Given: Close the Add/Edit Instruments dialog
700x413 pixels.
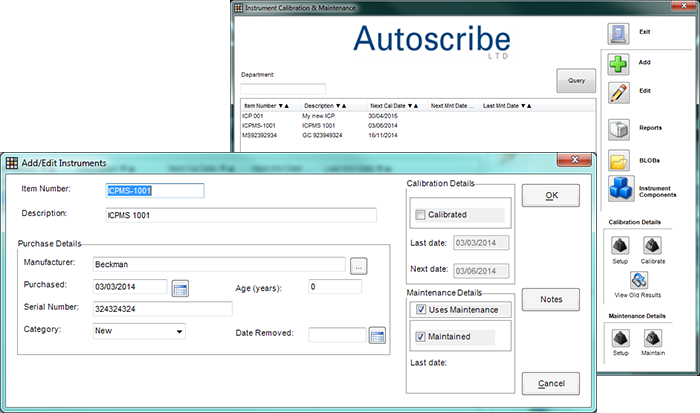Looking at the screenshot, I should tap(575, 159).
